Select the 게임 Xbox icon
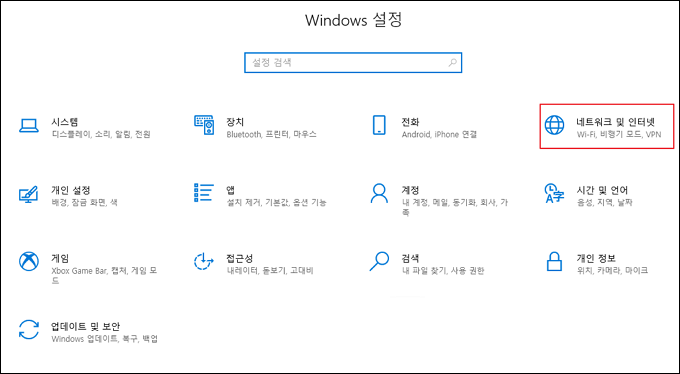 coord(29,261)
